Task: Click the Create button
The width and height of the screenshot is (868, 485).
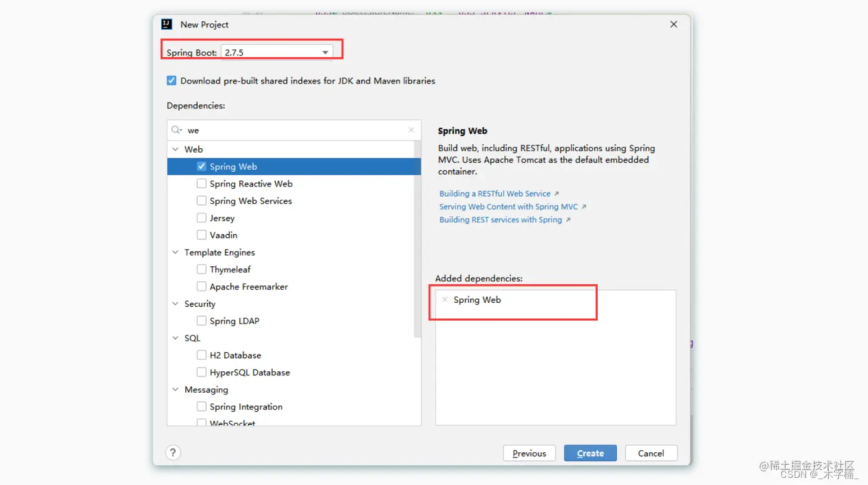Action: tap(590, 453)
